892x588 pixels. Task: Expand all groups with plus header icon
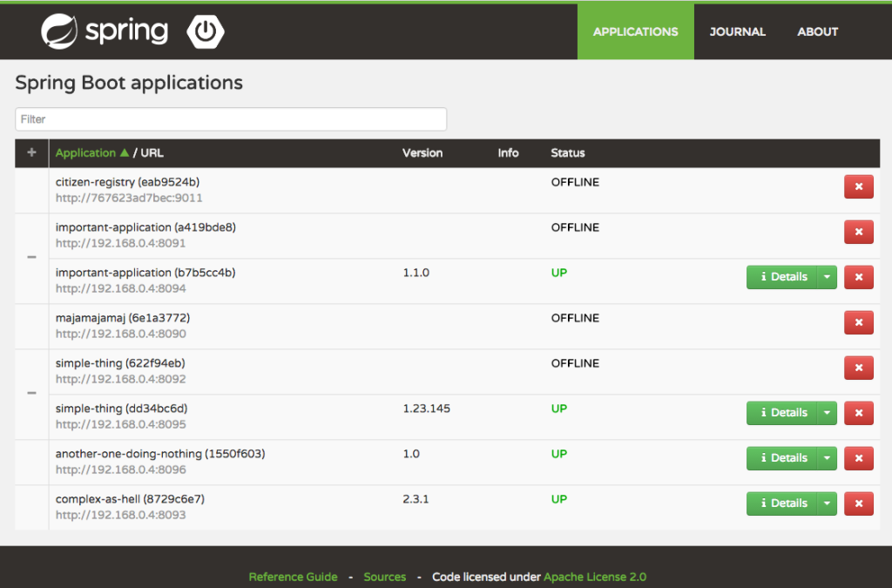pyautogui.click(x=32, y=152)
